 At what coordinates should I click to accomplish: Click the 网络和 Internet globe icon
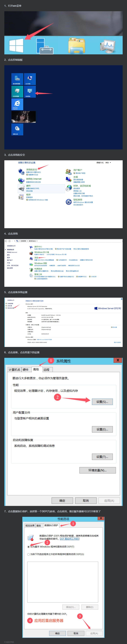click(21, 180)
